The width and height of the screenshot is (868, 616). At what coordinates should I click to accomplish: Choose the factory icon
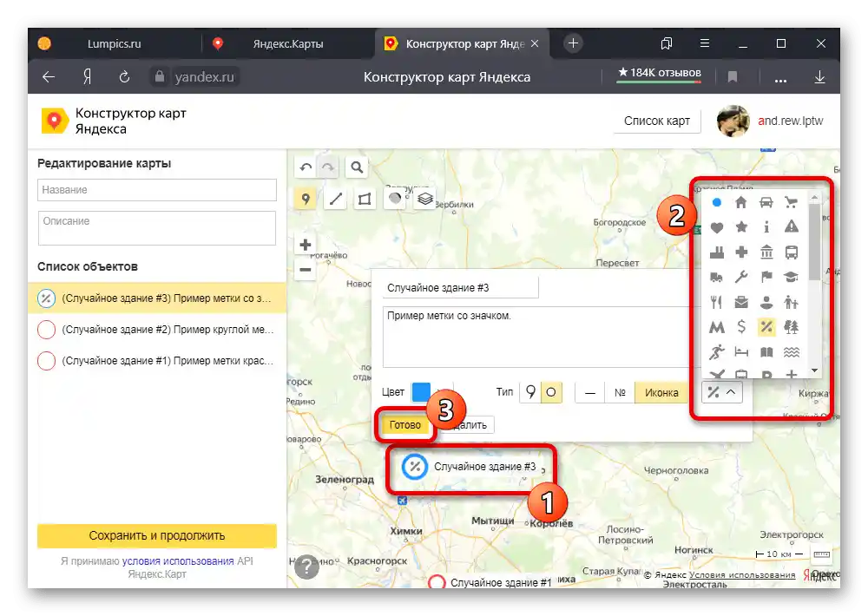pos(716,252)
